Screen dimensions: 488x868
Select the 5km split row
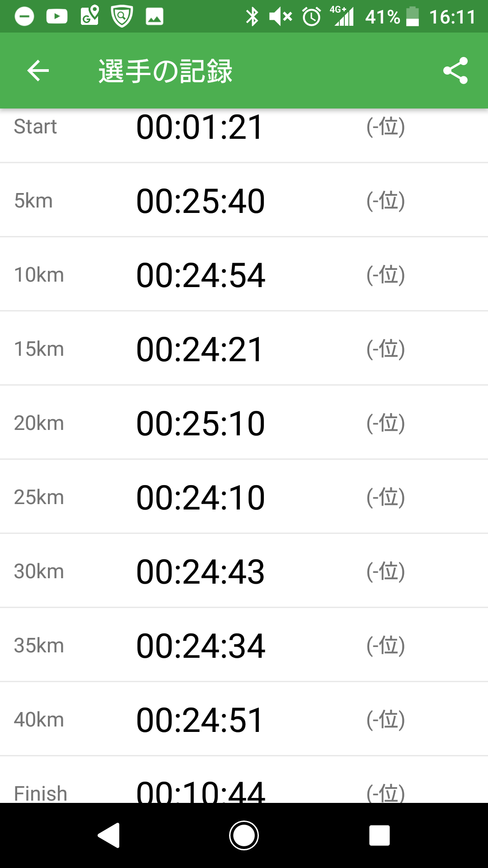point(244,200)
